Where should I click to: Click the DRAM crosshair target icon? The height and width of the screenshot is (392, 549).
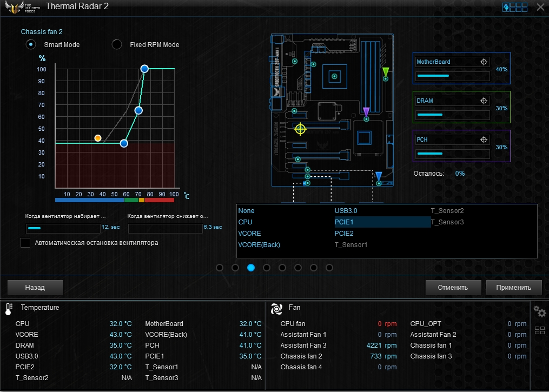coord(484,101)
